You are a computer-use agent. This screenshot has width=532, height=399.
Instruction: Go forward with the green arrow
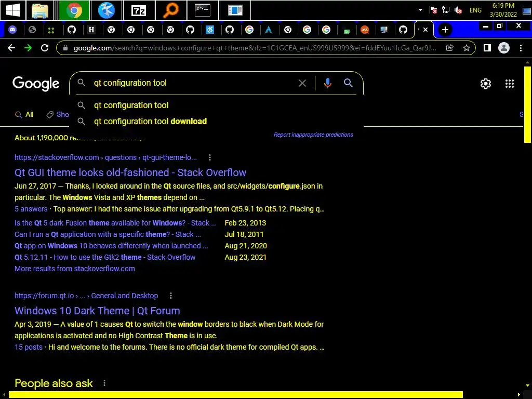(28, 48)
